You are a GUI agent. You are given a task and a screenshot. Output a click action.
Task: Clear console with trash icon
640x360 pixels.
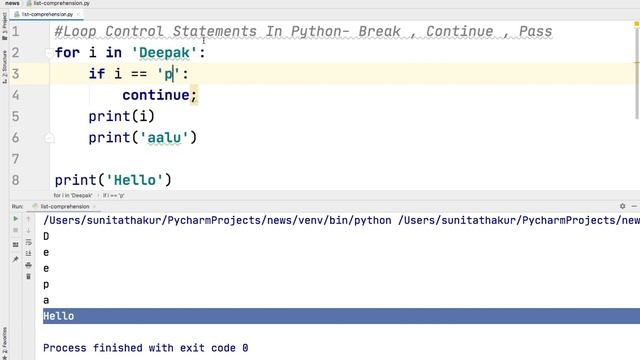[28, 277]
